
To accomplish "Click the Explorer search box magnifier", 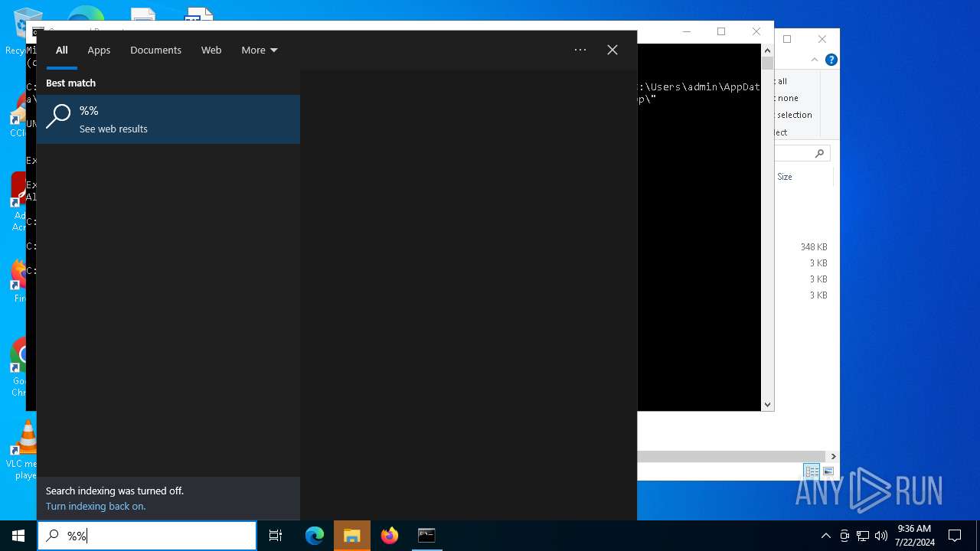I will (x=819, y=154).
